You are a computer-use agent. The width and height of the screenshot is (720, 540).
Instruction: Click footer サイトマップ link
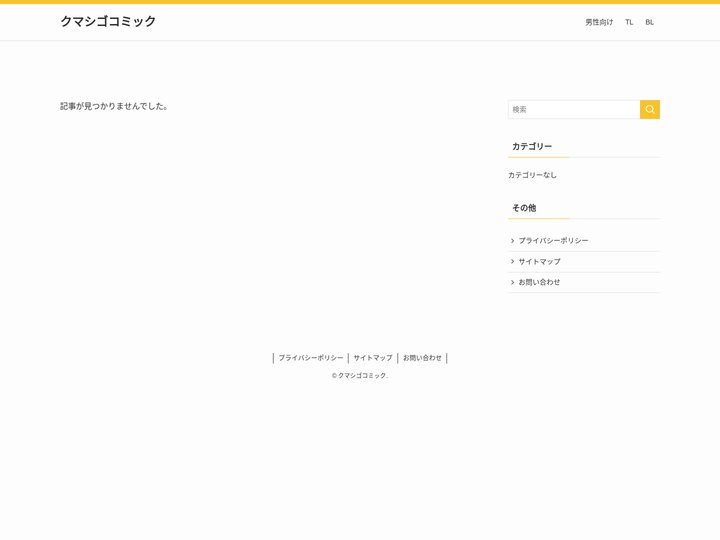373,358
